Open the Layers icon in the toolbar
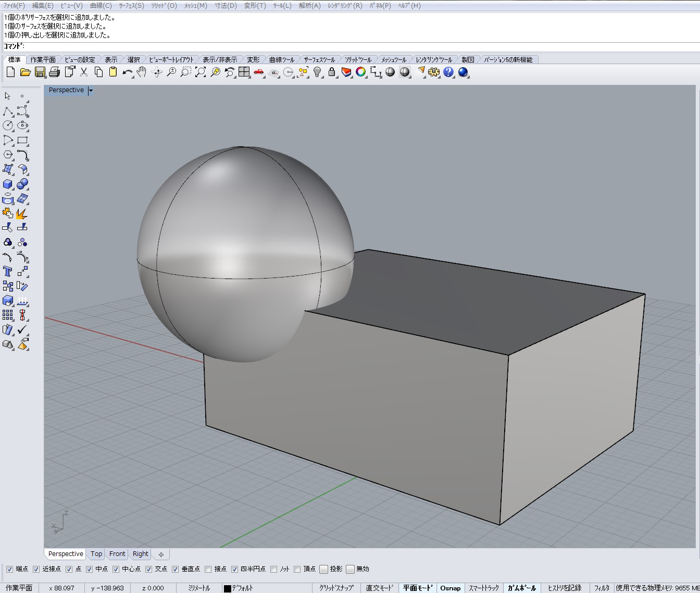The width and height of the screenshot is (700, 593). [346, 72]
